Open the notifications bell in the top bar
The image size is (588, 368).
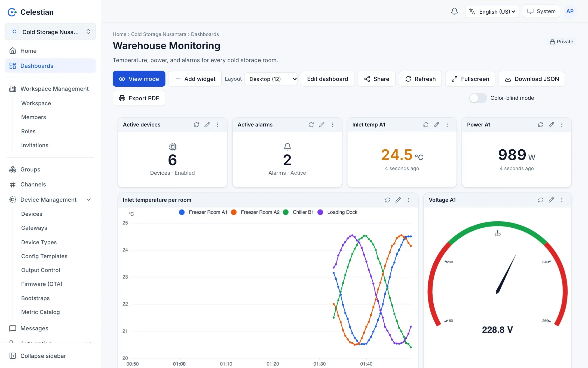(454, 11)
